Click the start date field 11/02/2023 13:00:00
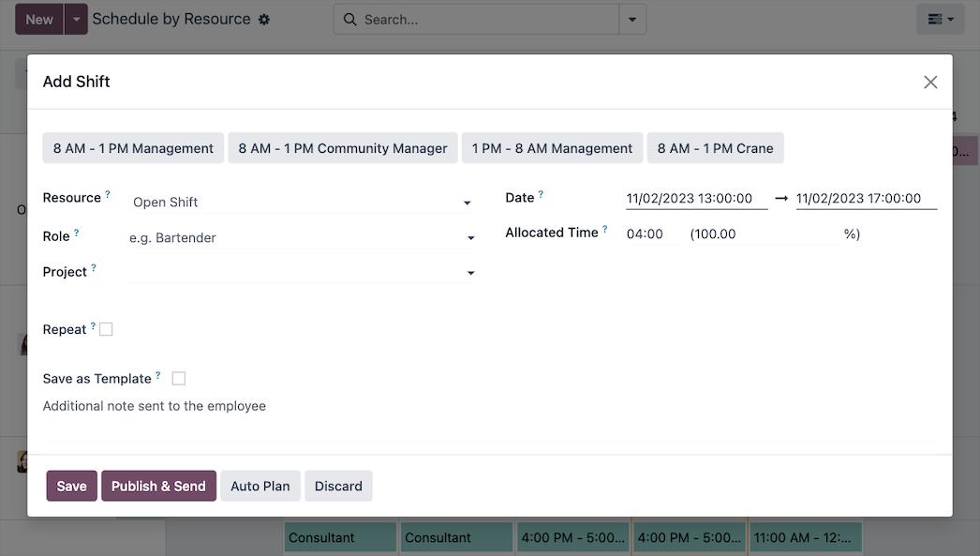The image size is (980, 556). coord(695,199)
